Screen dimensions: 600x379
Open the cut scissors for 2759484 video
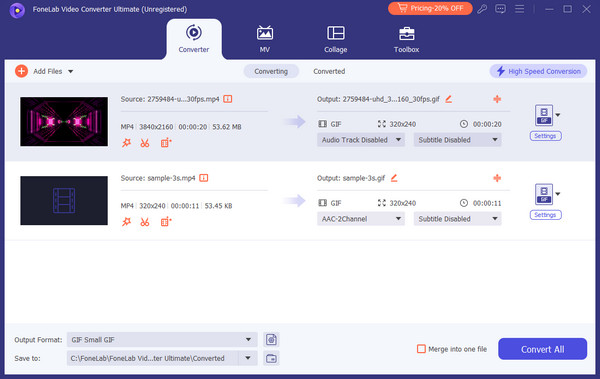[x=145, y=143]
